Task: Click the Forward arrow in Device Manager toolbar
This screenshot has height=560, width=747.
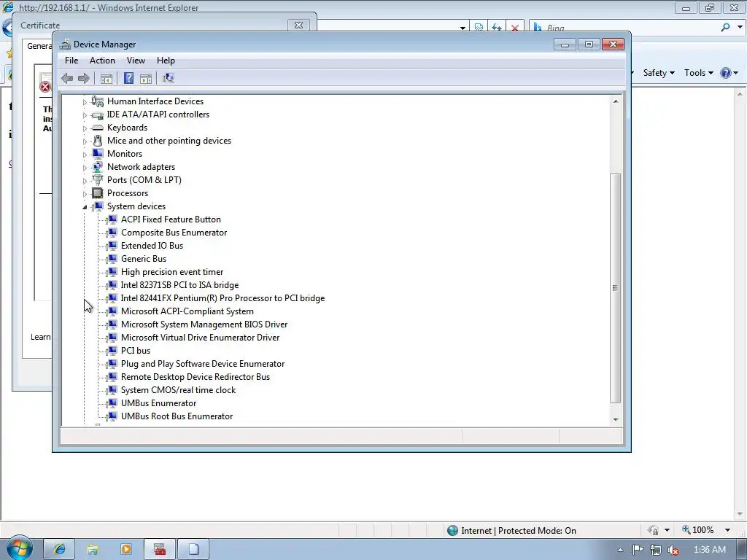Action: pos(83,78)
